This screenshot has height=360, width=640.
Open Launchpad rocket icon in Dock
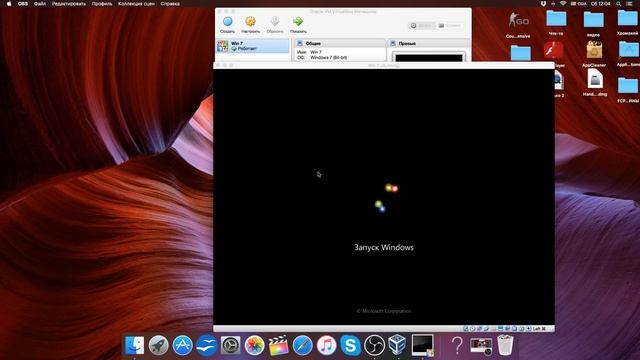[158, 345]
